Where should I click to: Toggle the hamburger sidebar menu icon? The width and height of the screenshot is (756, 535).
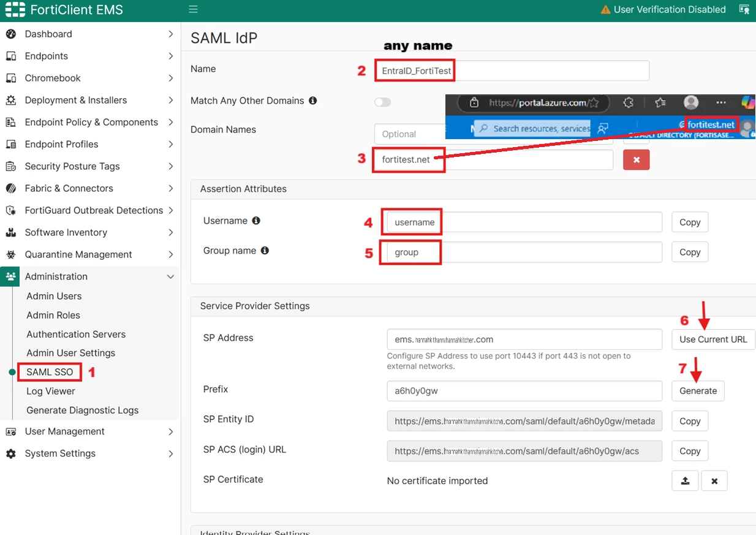(193, 10)
